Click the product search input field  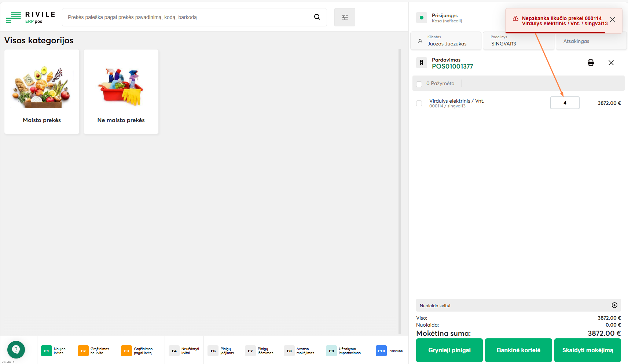point(187,17)
